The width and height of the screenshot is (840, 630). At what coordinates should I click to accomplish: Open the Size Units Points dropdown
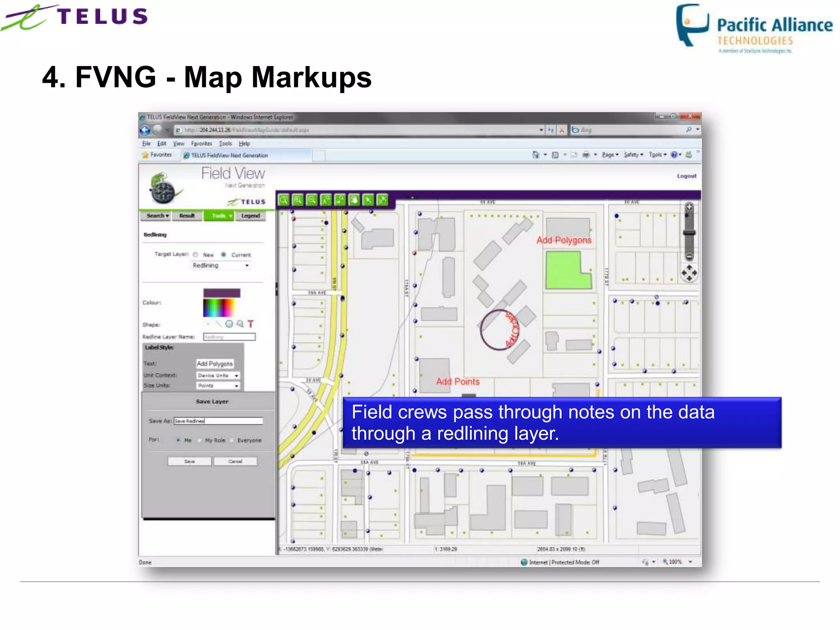(x=218, y=386)
